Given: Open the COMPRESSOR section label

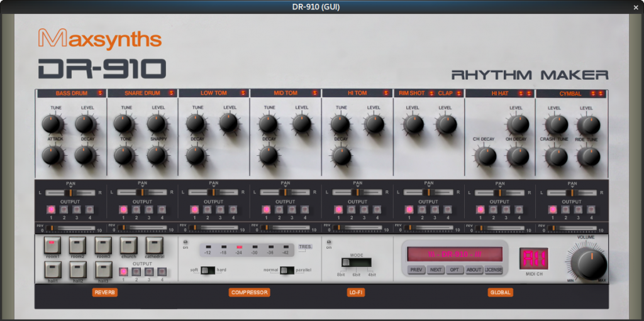Looking at the screenshot, I should [x=249, y=293].
